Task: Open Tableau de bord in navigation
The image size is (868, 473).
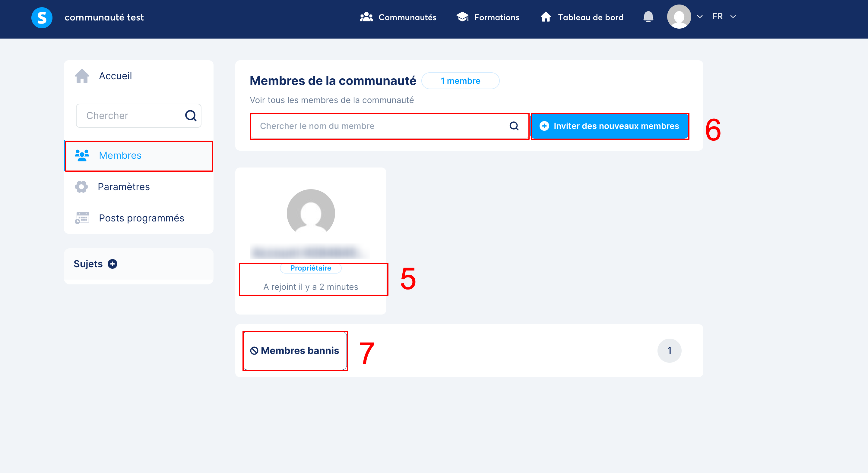Action: click(582, 17)
